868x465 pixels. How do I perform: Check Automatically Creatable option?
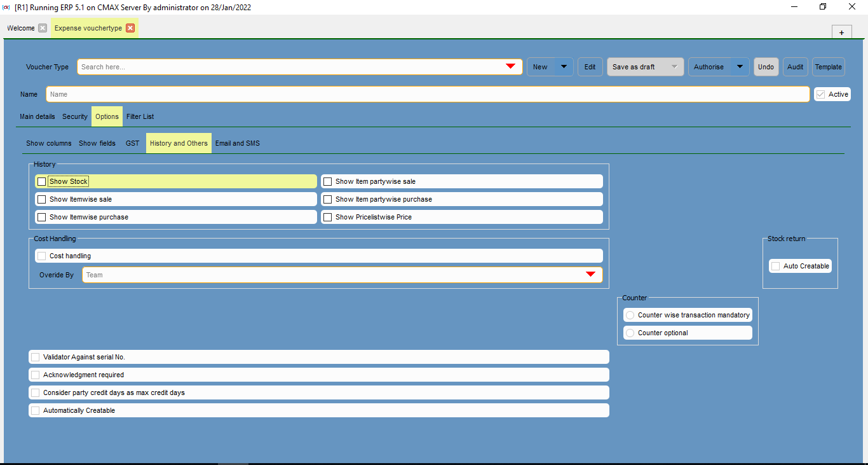[x=36, y=410]
